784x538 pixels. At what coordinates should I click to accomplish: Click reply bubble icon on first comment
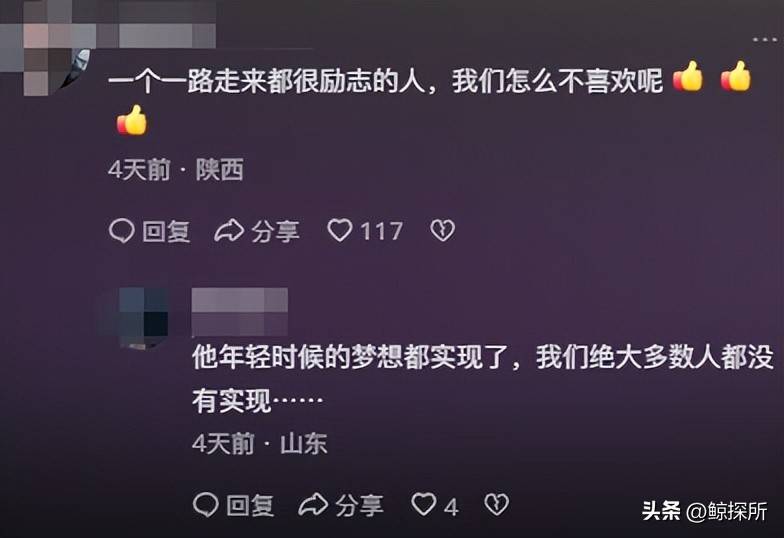pyautogui.click(x=122, y=231)
